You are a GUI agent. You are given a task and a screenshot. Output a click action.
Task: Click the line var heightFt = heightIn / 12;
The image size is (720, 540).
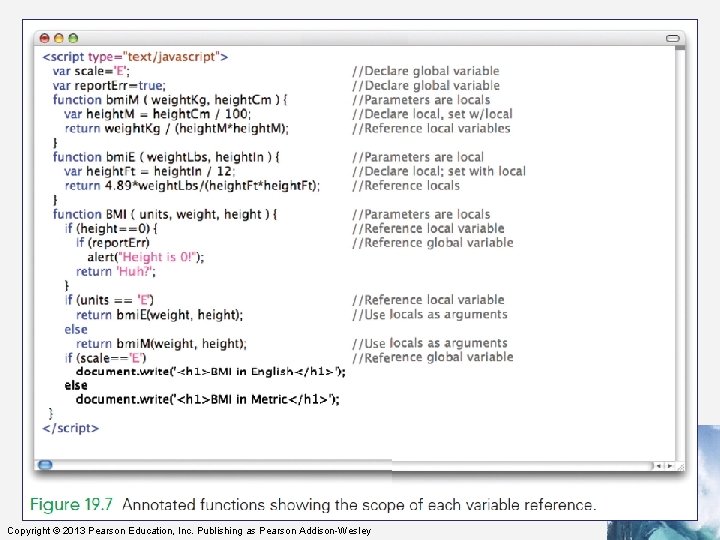click(149, 171)
